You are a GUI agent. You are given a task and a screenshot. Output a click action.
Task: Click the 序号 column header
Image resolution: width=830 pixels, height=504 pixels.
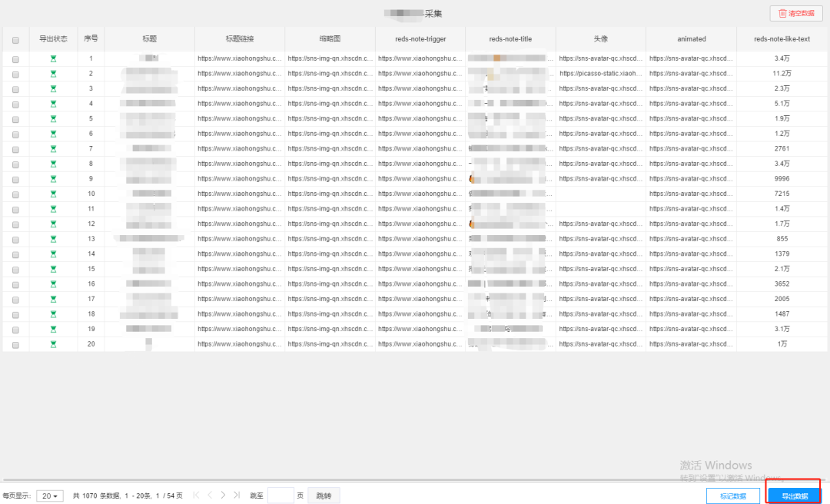91,38
